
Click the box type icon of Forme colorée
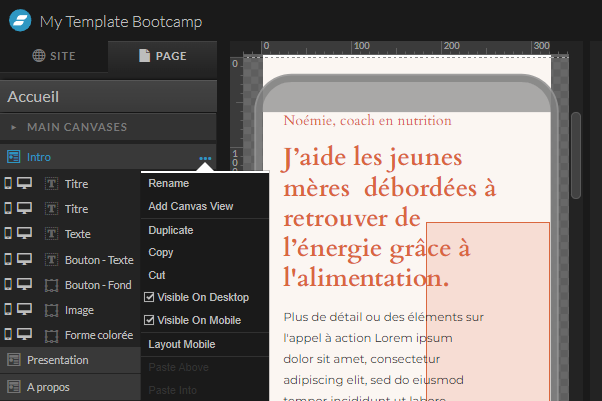pyautogui.click(x=51, y=336)
